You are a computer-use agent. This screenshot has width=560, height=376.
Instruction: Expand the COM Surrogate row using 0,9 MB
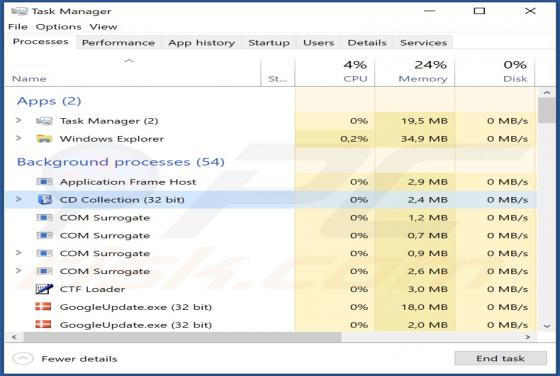[x=19, y=253]
